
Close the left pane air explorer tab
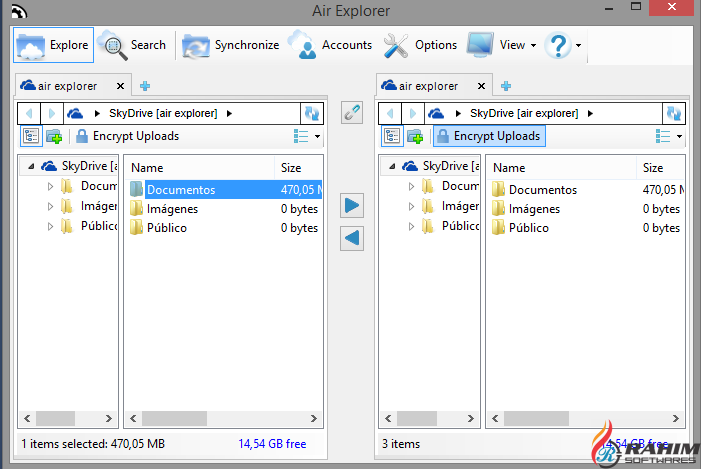pyautogui.click(x=120, y=86)
